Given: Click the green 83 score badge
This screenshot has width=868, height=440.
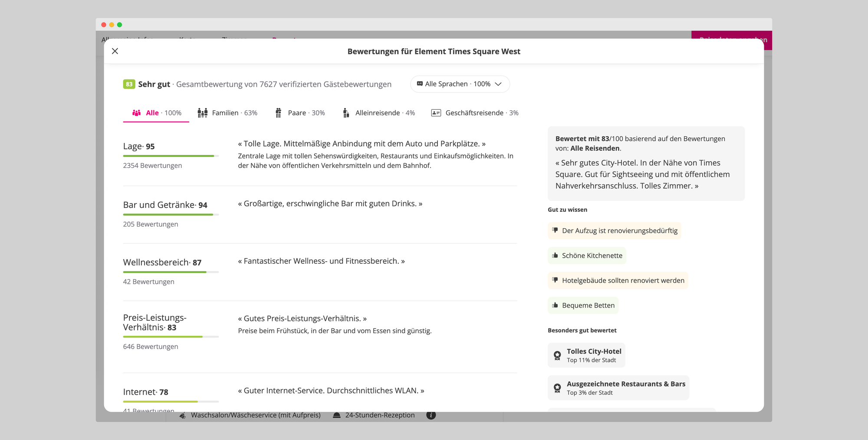Looking at the screenshot, I should pyautogui.click(x=129, y=84).
